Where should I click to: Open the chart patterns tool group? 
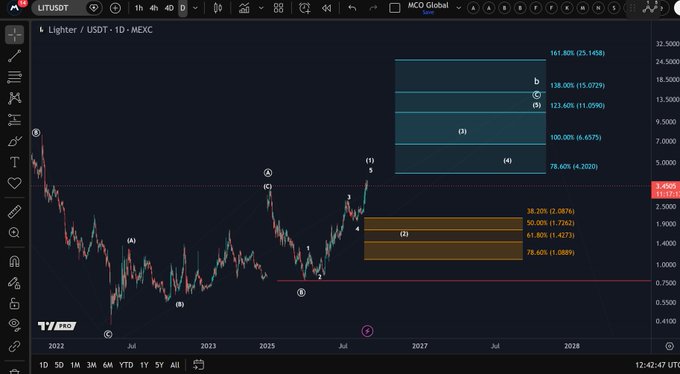[14, 98]
